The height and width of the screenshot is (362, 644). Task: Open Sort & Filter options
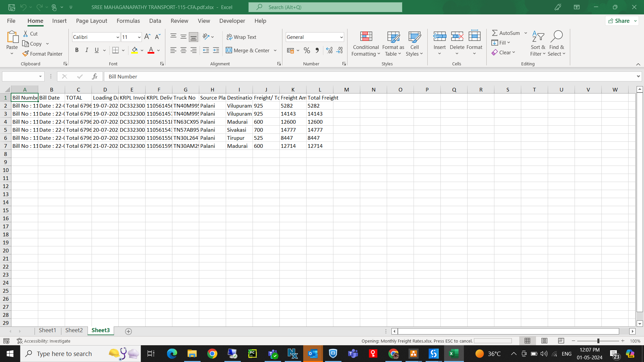click(538, 44)
